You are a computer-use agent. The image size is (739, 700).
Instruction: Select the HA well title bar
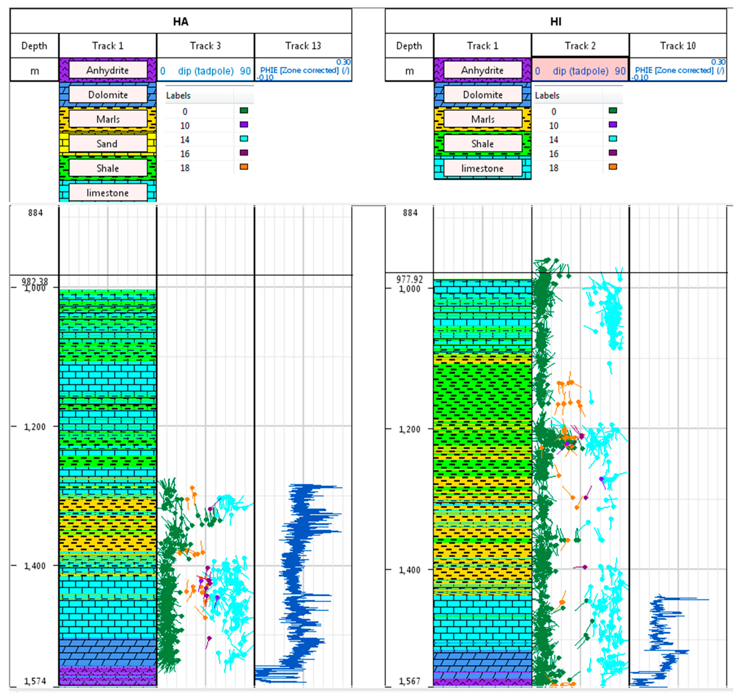181,21
